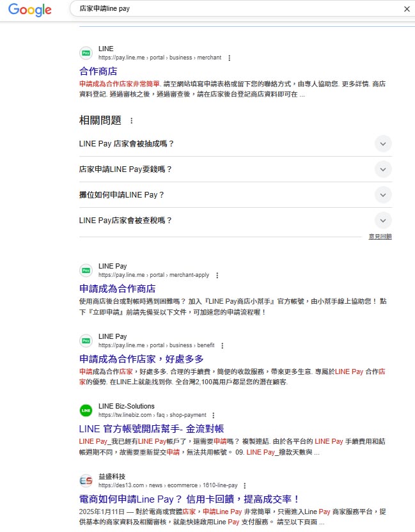Screen dimensions: 415x532
Task: Click question text 店家申請LINE Pay要錢嗎？
Action: click(x=125, y=169)
